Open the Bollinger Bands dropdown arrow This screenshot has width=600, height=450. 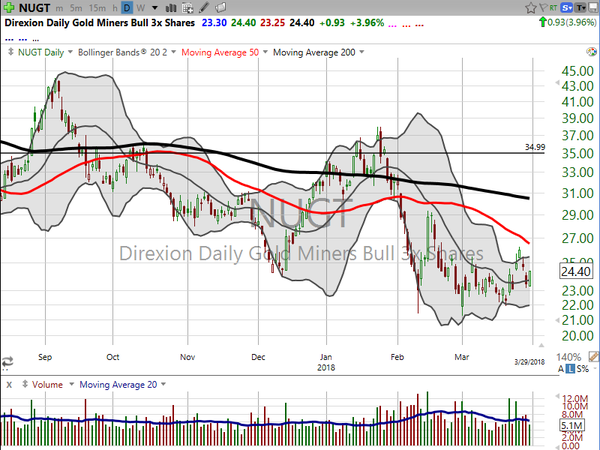[173, 52]
